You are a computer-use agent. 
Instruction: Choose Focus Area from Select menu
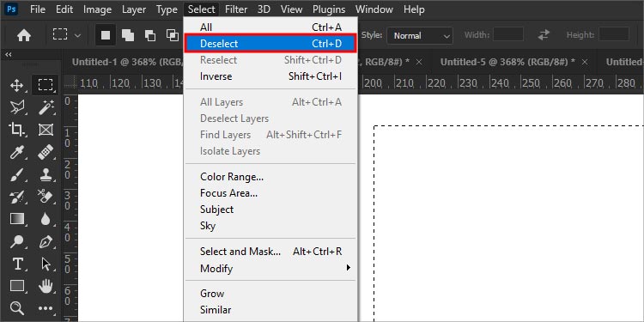pyautogui.click(x=271, y=193)
